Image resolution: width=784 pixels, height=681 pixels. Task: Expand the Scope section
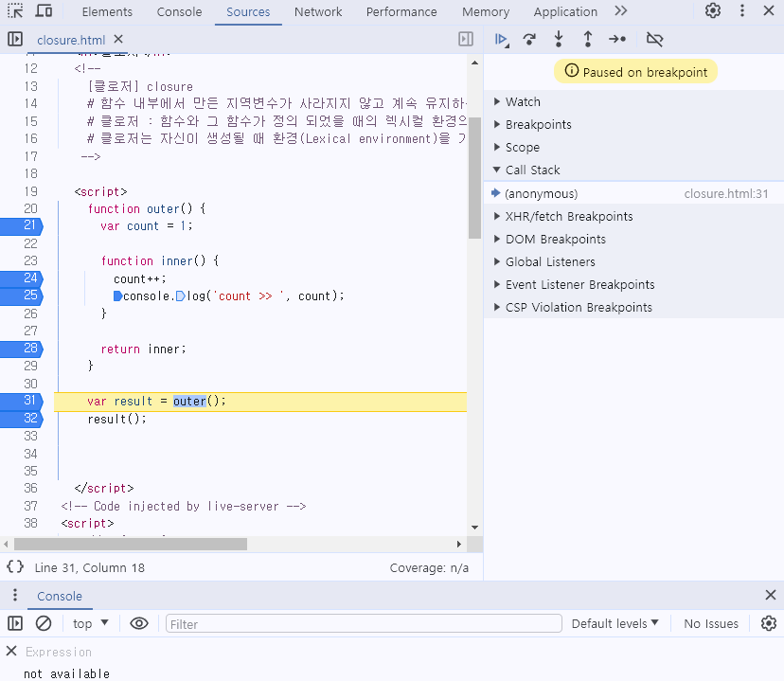tap(633, 147)
